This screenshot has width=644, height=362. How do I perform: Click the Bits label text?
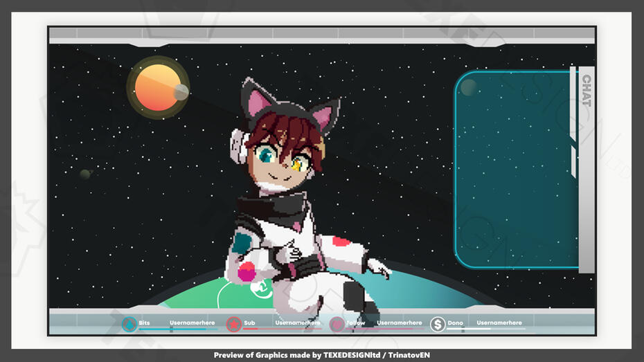[144, 323]
